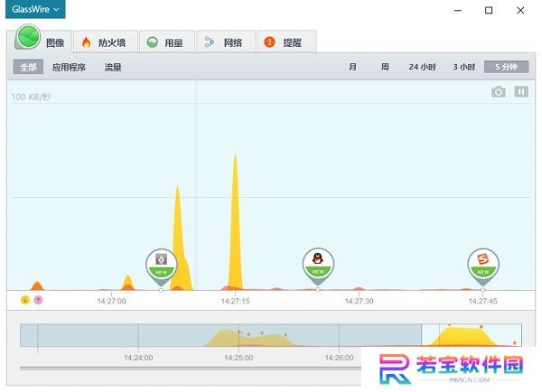This screenshot has width=542, height=392.
Task: Click the tall yellow traffic spike near 14:27:15
Action: pos(235,221)
